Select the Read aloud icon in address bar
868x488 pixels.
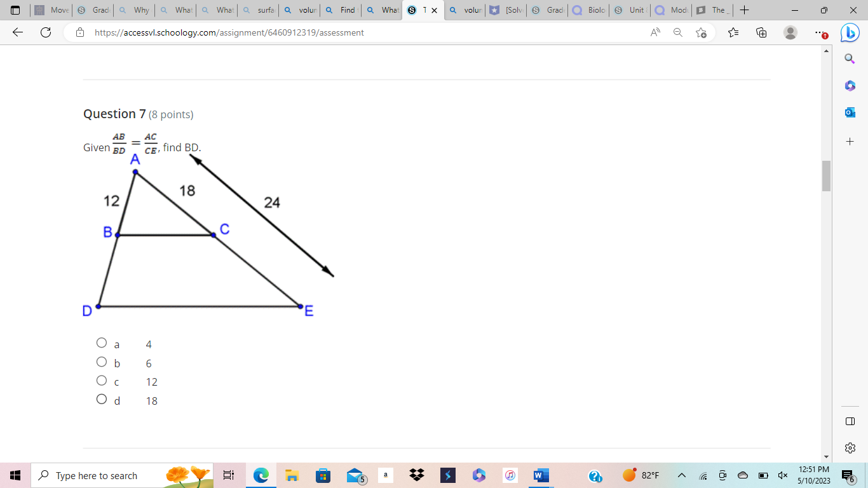(x=654, y=32)
